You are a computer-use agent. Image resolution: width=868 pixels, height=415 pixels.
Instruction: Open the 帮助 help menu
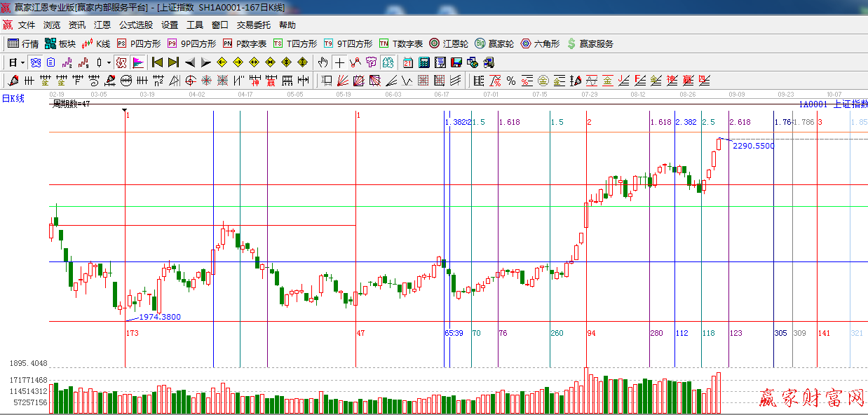click(287, 25)
